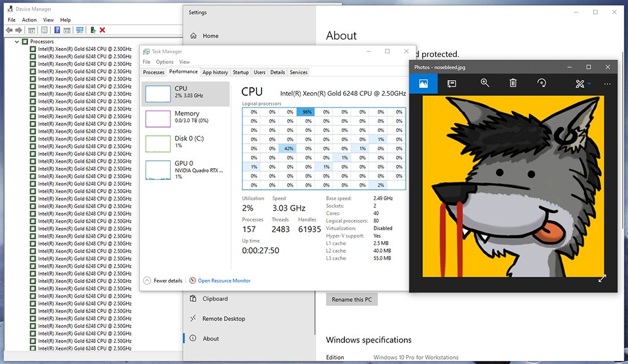The image size is (628, 364).
Task: Open the Photos collection view icon
Action: point(424,83)
